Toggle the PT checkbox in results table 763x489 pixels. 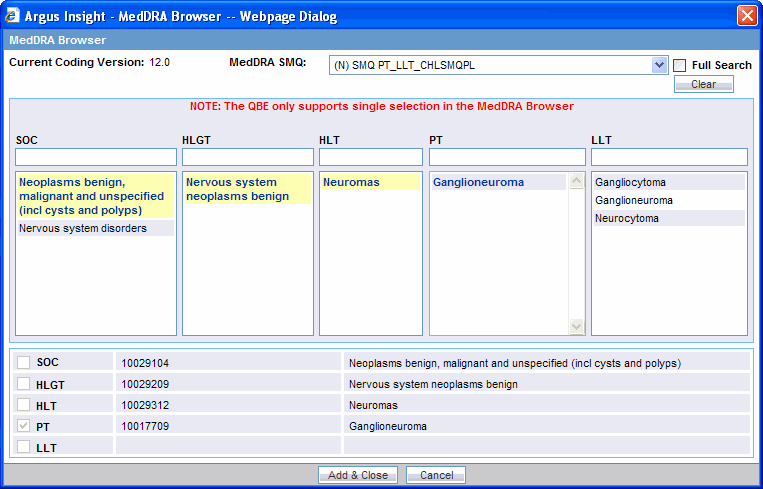tap(23, 426)
